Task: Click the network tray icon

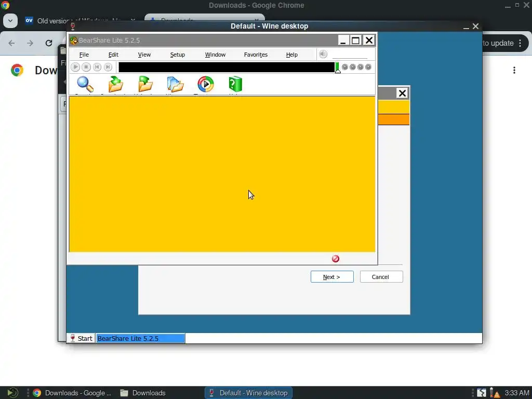Action: point(482,393)
